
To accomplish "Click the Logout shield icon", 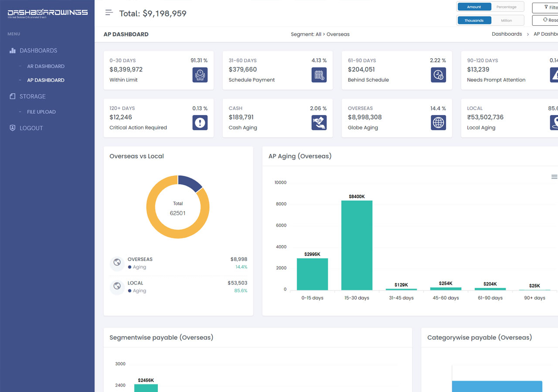I will pyautogui.click(x=12, y=128).
